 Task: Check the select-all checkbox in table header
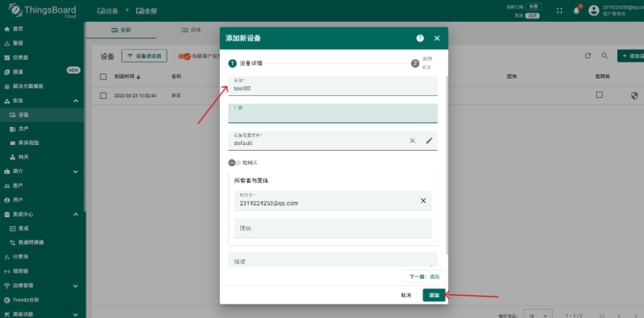[x=103, y=76]
